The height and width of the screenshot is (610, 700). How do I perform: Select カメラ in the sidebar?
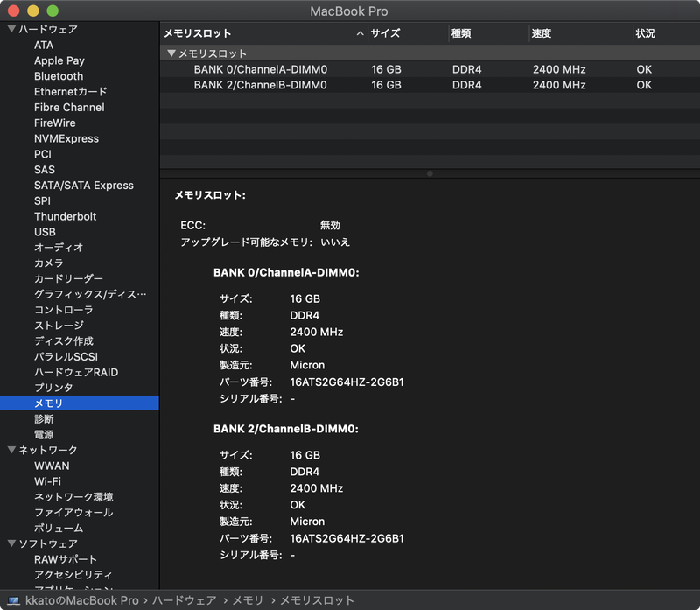pos(49,263)
